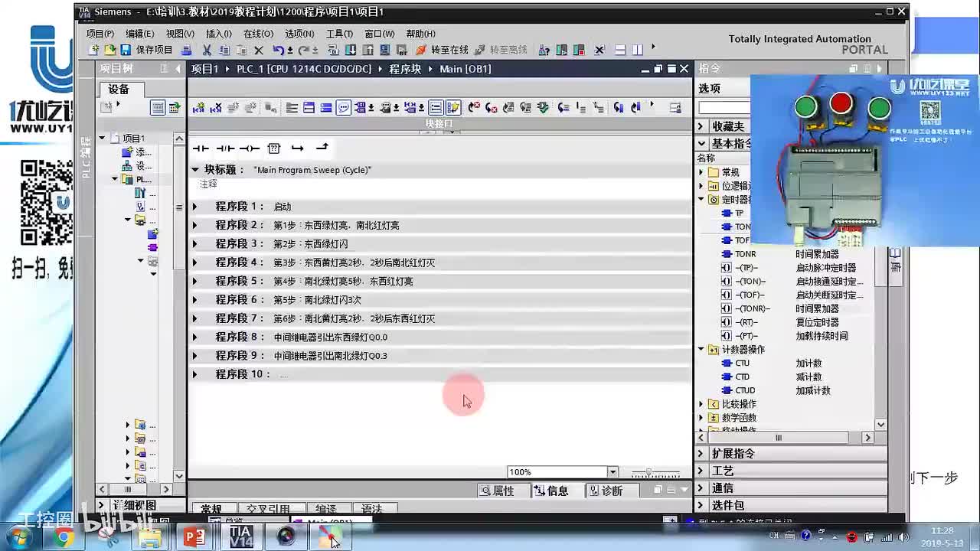Click the Insert network icon in editor toolbar
980x551 pixels.
198,108
